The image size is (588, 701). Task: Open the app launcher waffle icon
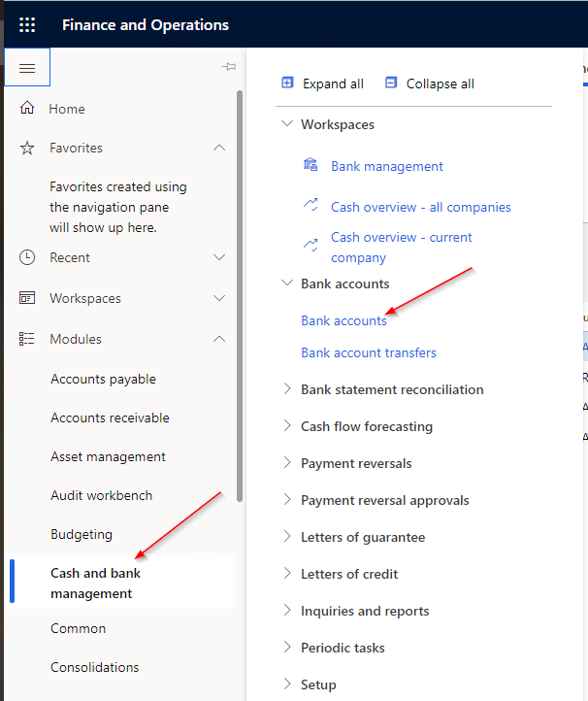pos(27,24)
